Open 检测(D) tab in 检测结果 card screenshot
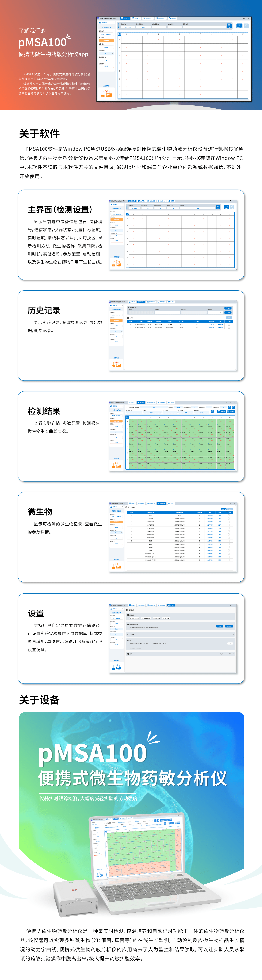 coord(132,403)
